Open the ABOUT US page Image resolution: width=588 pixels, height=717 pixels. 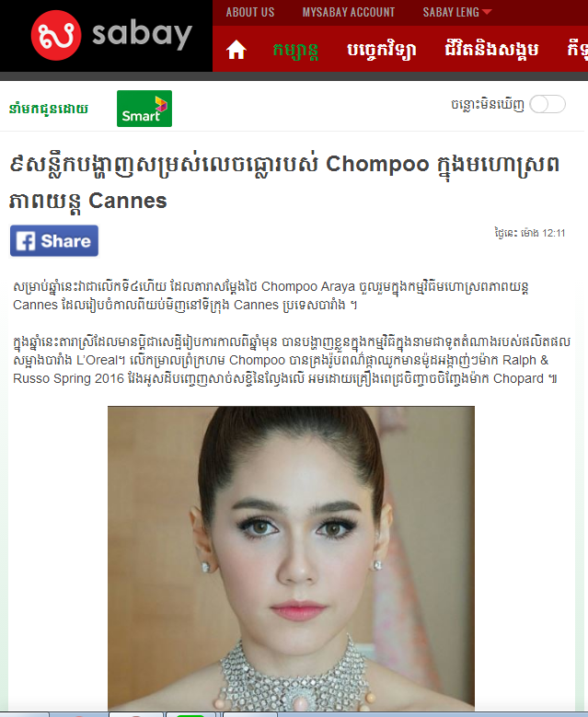pyautogui.click(x=250, y=12)
